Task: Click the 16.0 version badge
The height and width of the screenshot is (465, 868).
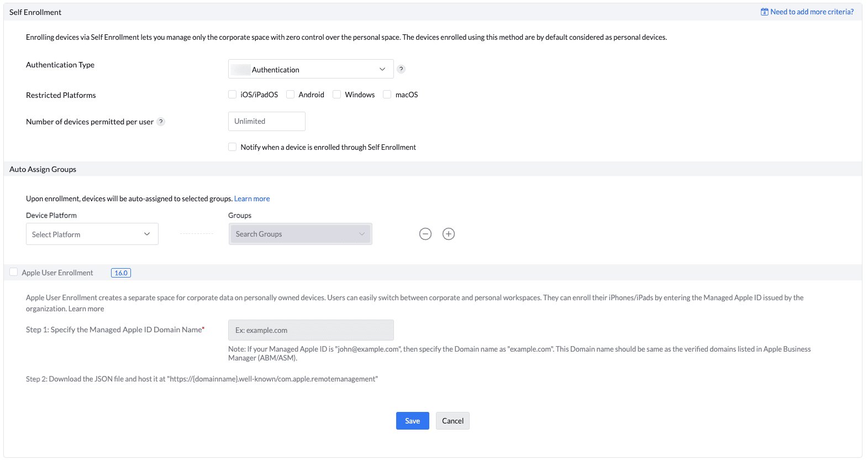Action: click(121, 273)
